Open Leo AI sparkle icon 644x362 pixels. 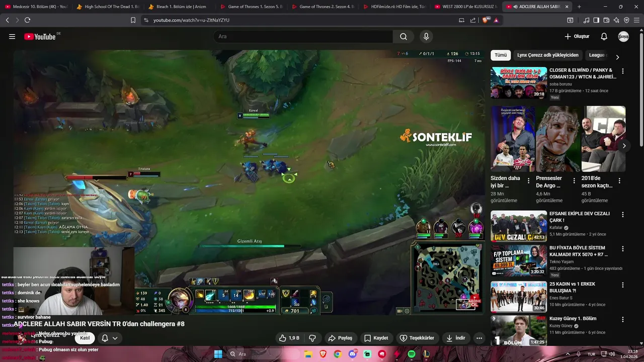(616, 20)
